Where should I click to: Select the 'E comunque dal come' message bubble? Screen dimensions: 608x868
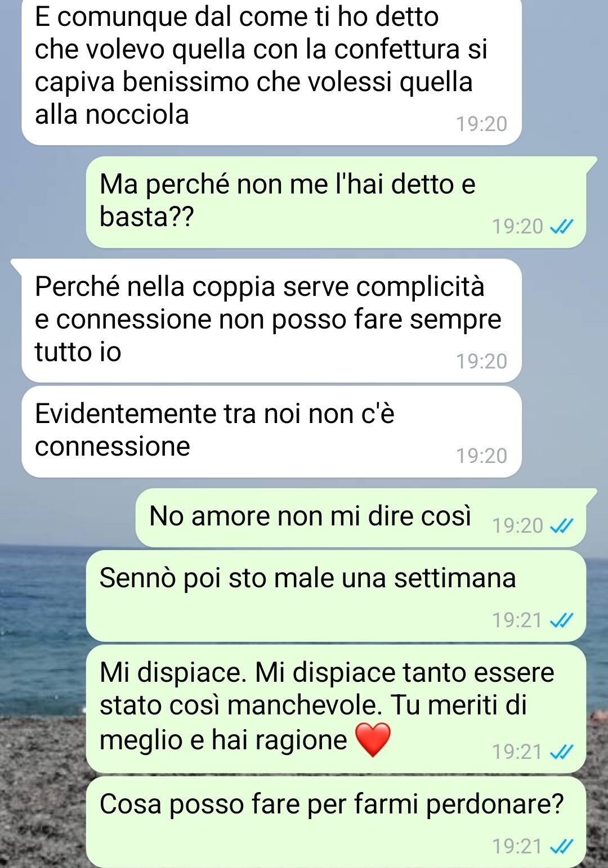[x=271, y=72]
